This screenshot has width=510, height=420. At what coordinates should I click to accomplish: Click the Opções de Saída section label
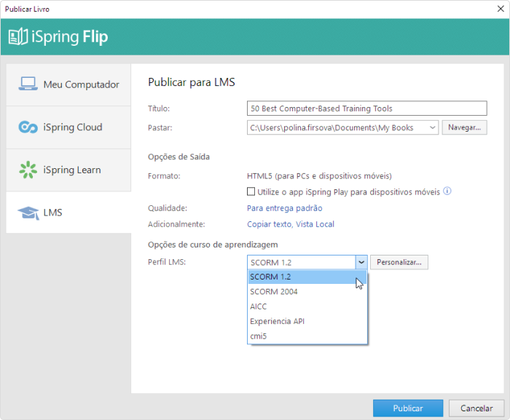pyautogui.click(x=178, y=157)
